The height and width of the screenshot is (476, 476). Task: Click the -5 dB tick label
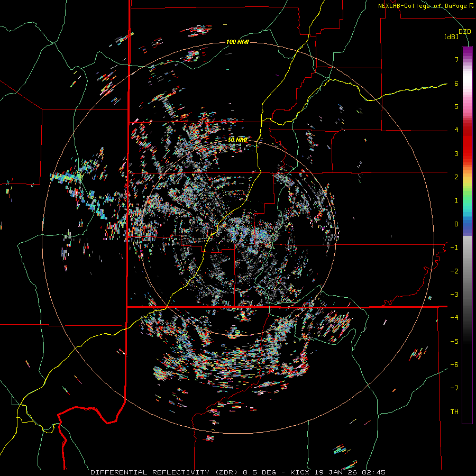point(454,342)
